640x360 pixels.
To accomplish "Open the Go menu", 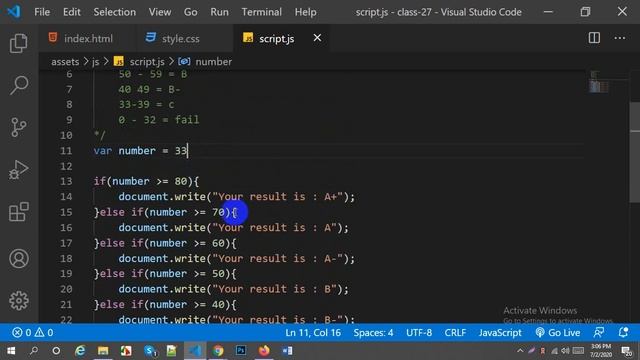I will (190, 12).
